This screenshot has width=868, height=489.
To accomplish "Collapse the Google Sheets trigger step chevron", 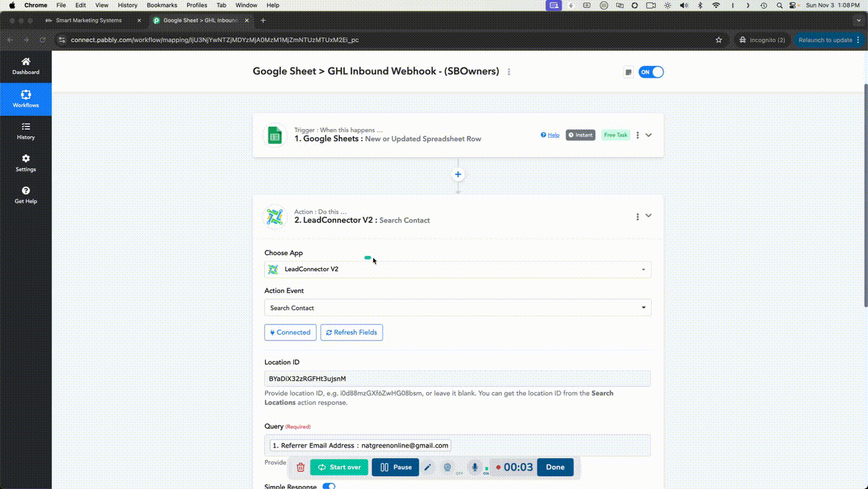I will point(648,135).
